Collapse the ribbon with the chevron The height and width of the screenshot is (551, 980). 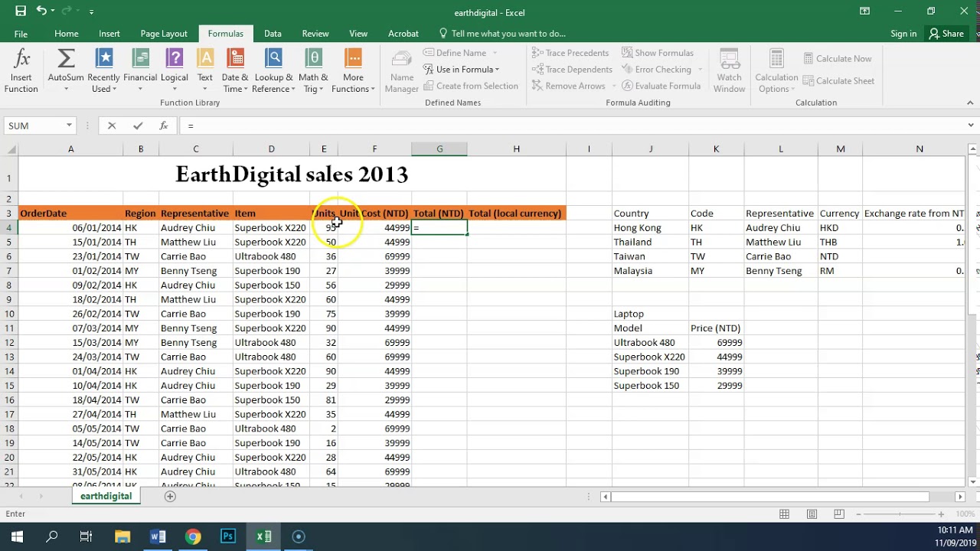tap(970, 103)
